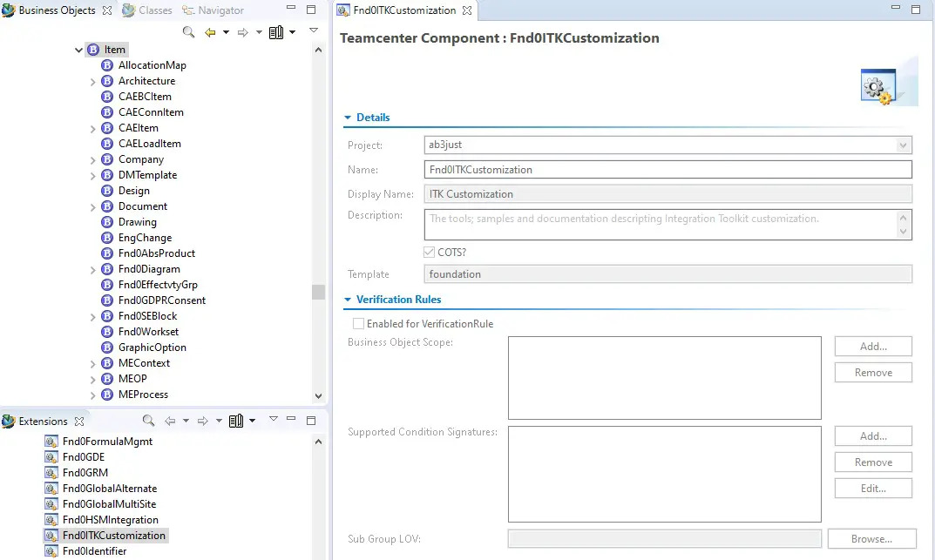Image resolution: width=935 pixels, height=560 pixels.
Task: Click Browse... for Sub Group LOV
Action: pyautogui.click(x=871, y=538)
